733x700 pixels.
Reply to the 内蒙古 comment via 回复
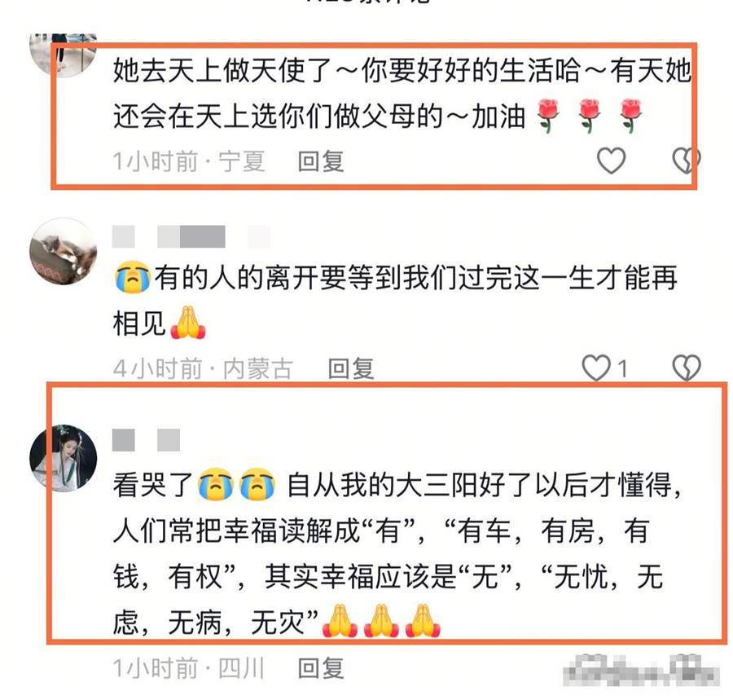[x=351, y=368]
